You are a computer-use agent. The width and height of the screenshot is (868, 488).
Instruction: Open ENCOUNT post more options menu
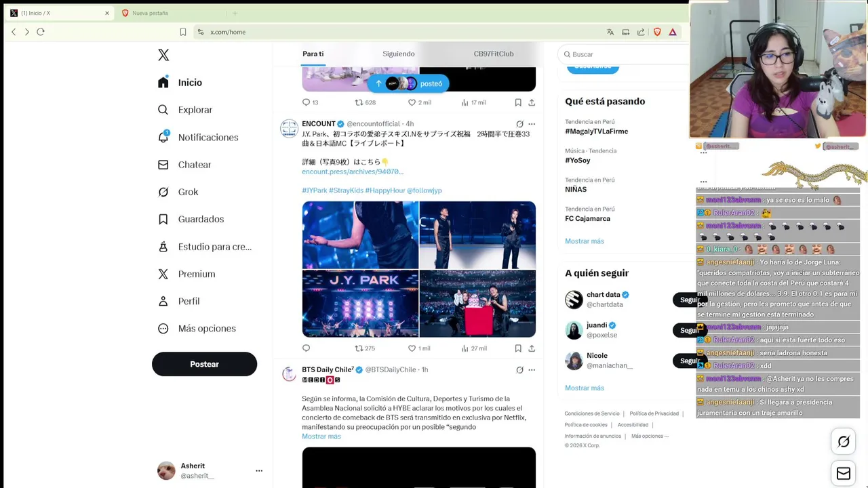(x=532, y=124)
